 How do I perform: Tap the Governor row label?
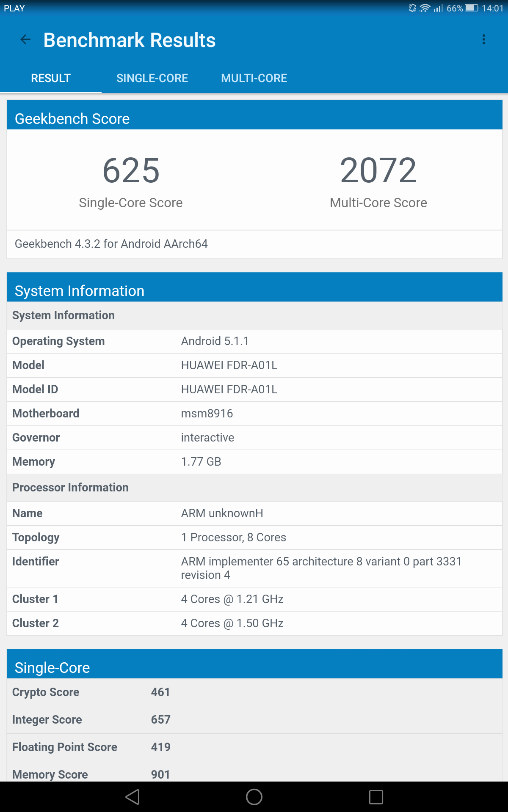[36, 438]
